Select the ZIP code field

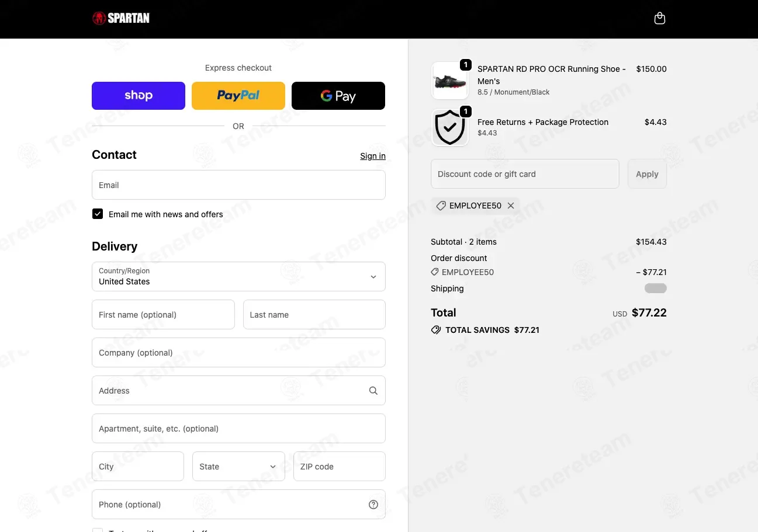340,466
